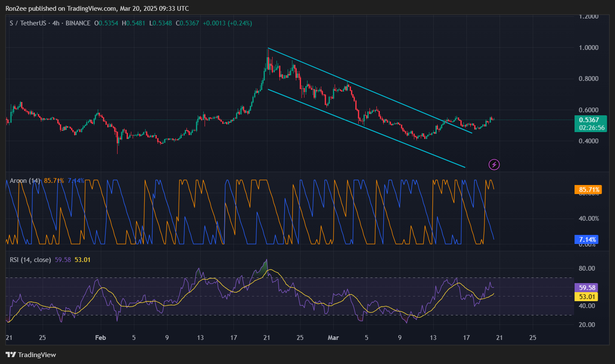Select the yellow 53.01 RSI axis tag
The image size is (615, 364).
(x=587, y=296)
